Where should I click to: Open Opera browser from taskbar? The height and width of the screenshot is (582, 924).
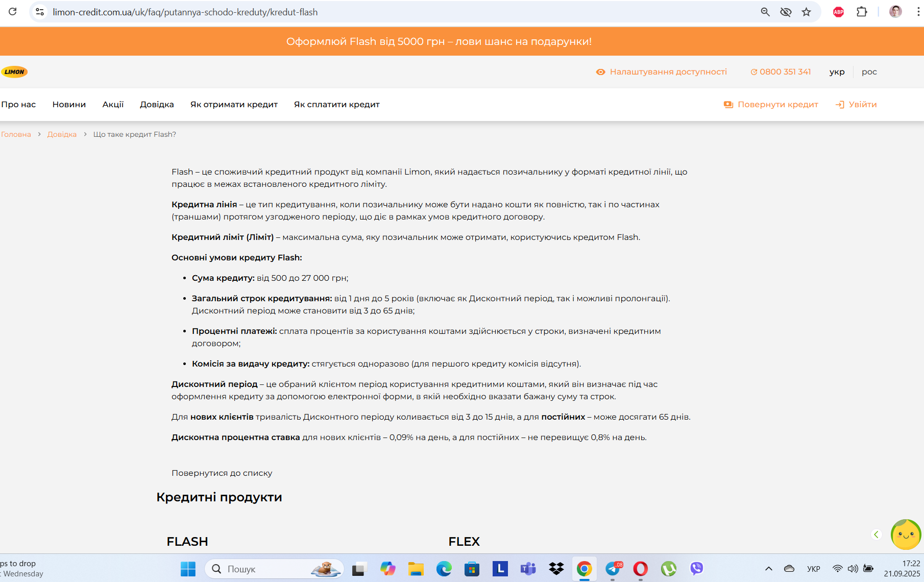641,569
